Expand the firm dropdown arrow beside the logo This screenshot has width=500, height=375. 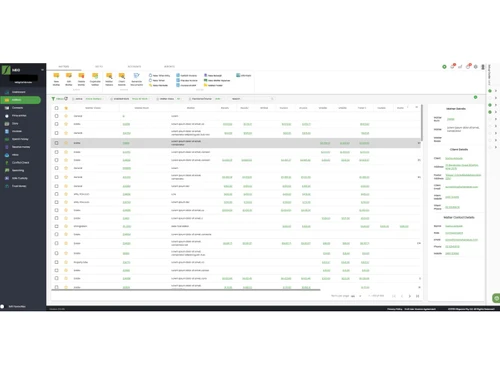click(x=42, y=70)
